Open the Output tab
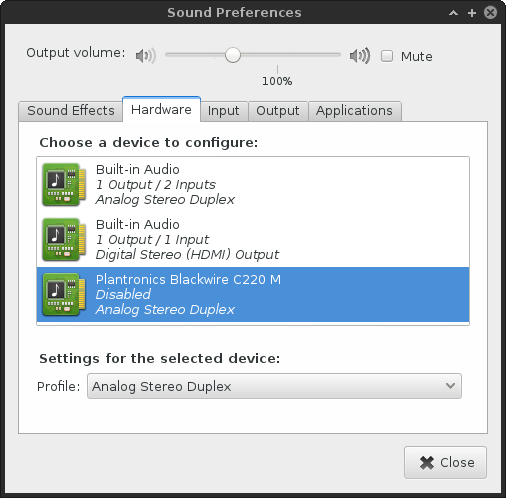506x498 pixels. click(x=278, y=111)
